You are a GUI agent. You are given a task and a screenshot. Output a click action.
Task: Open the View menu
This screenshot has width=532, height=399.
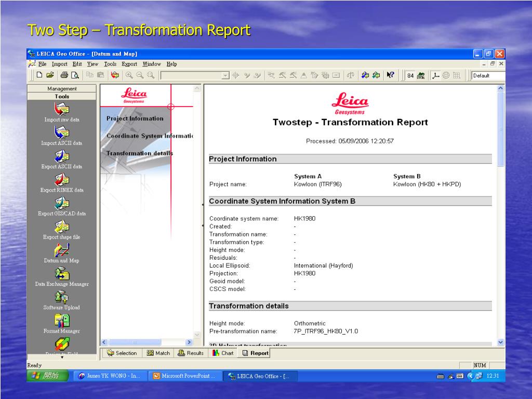click(x=92, y=64)
